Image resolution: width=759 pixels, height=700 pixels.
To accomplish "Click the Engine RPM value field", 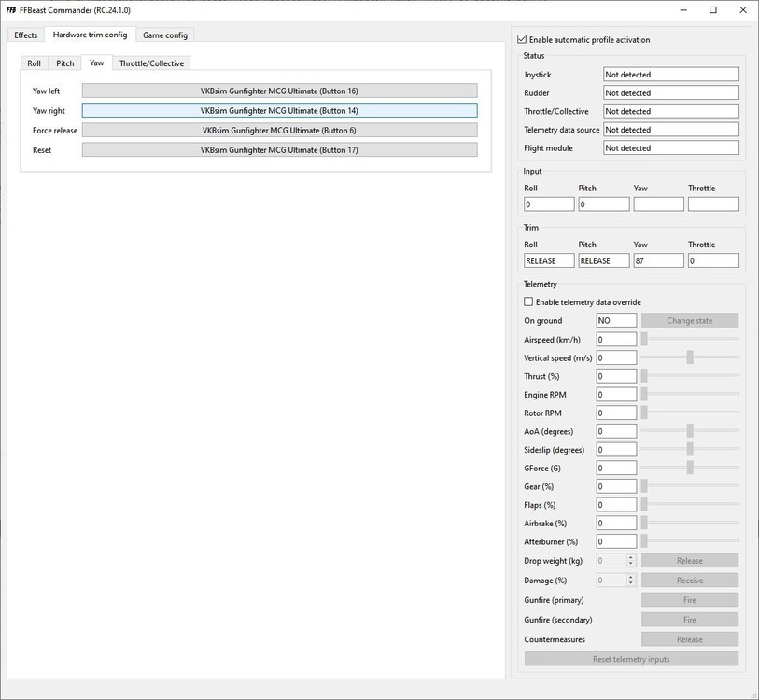I will click(616, 395).
